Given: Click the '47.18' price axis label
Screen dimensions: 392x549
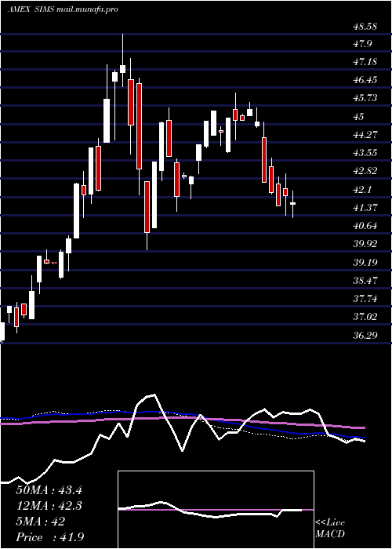Looking at the screenshot, I should (x=365, y=62).
